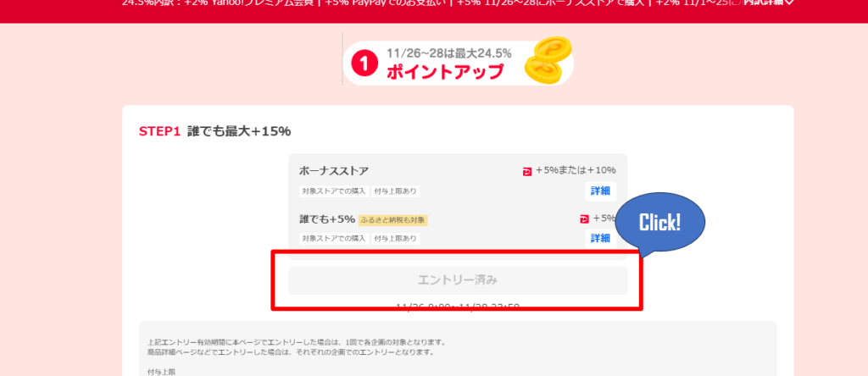Click the 付与上限 heading in notes
Image resolution: width=868 pixels, height=376 pixels.
point(159,371)
